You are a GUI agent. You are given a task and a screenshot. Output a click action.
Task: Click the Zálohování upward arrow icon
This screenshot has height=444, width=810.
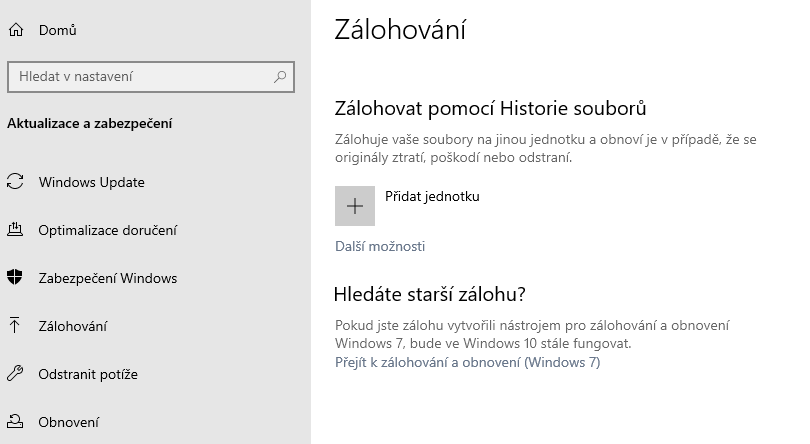point(15,326)
